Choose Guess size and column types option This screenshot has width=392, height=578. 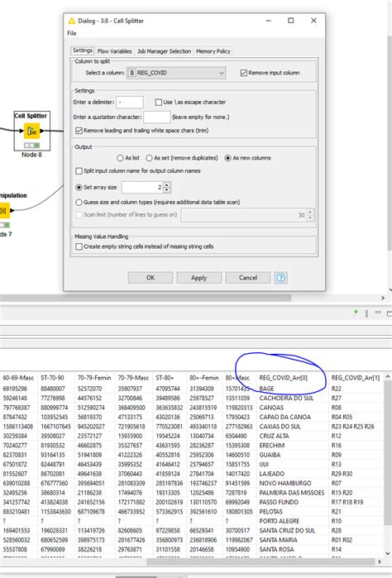point(79,203)
